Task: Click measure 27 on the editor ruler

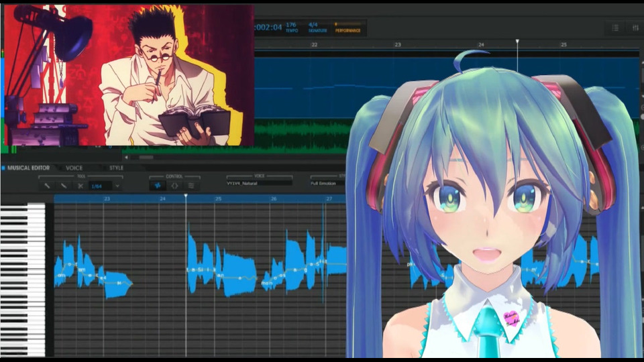Action: 329,198
